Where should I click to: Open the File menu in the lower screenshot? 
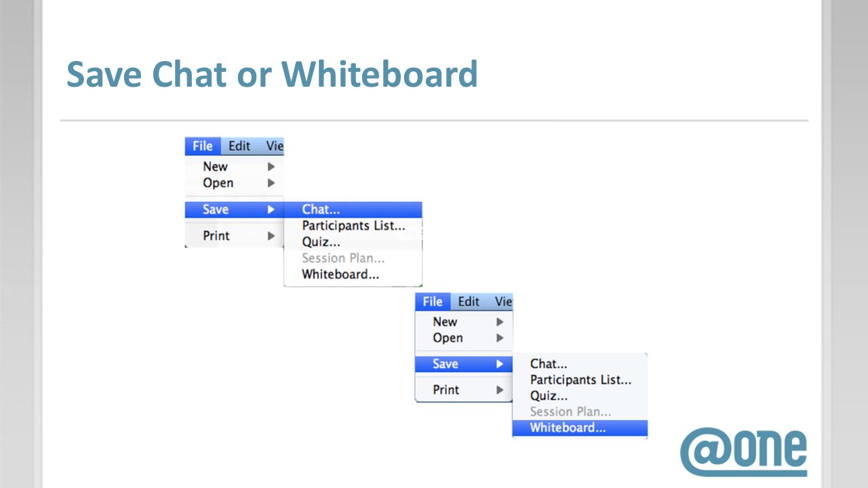(432, 302)
